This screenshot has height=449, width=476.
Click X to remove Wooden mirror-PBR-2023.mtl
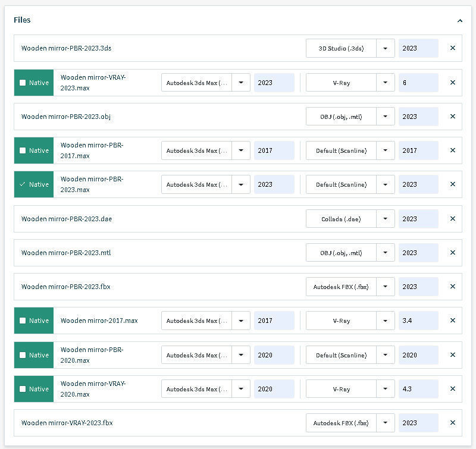tap(452, 253)
